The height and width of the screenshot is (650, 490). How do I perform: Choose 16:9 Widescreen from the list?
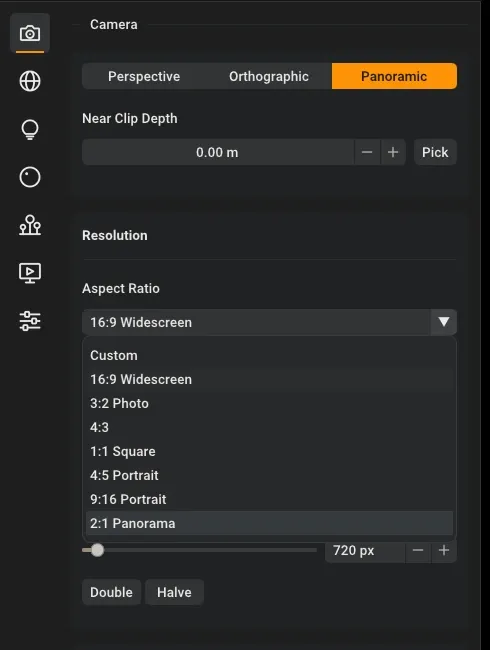[269, 379]
